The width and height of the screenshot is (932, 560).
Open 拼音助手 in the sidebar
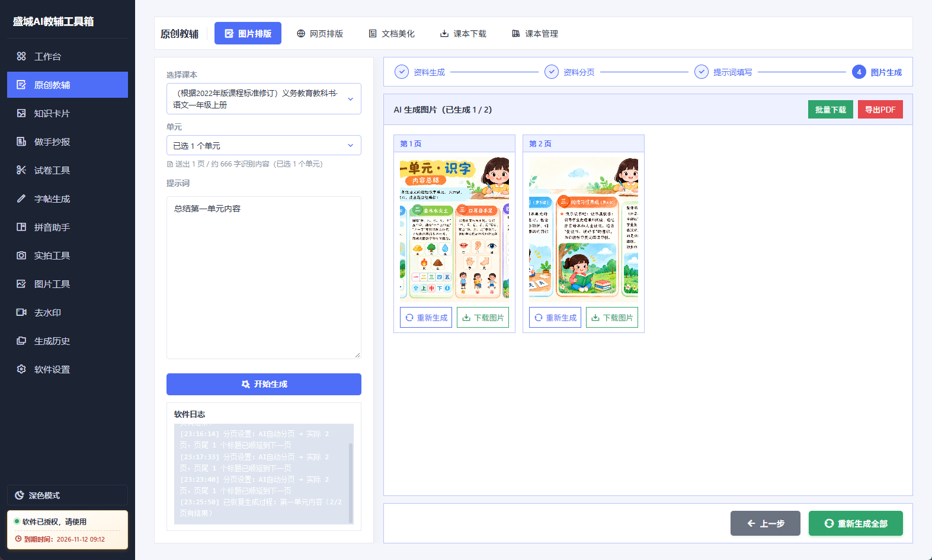click(x=68, y=227)
